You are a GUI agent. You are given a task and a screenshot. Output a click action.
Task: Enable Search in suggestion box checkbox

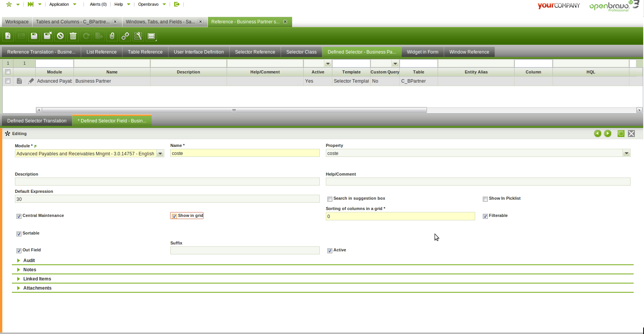click(330, 199)
